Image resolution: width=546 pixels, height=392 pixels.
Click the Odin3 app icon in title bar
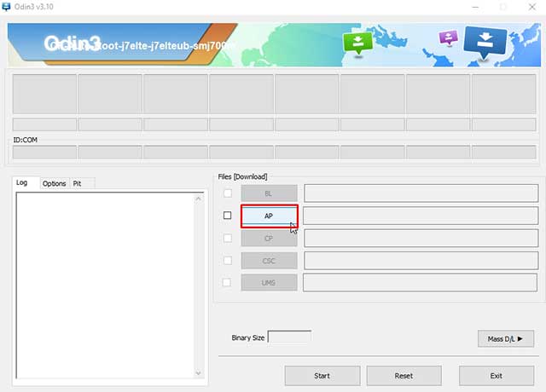(6, 7)
